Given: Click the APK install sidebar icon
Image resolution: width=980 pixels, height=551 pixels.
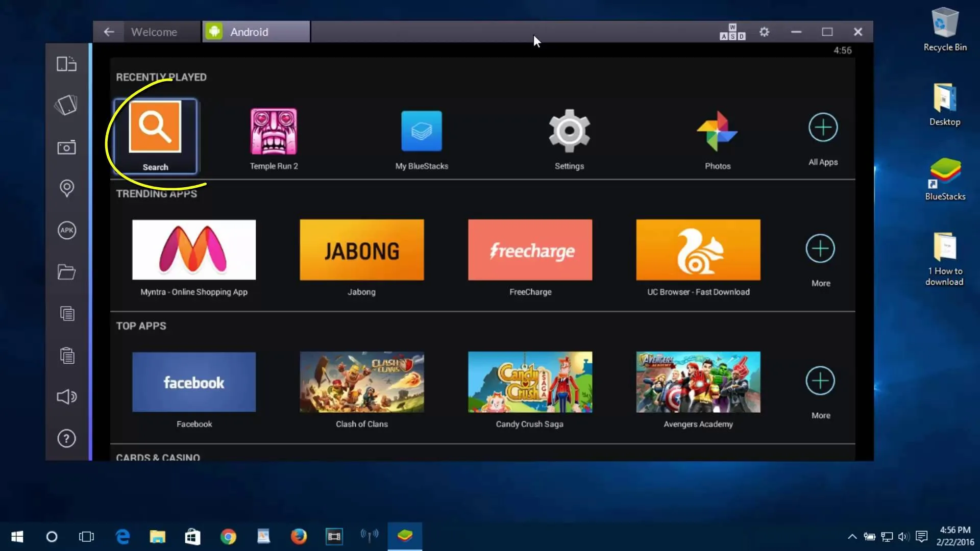Looking at the screenshot, I should (66, 230).
